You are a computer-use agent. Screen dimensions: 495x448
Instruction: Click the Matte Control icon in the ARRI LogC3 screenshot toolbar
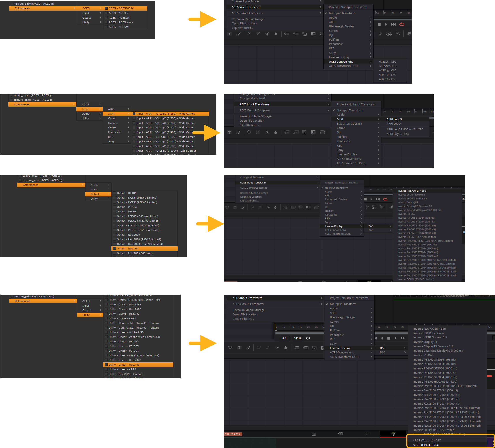point(313,132)
